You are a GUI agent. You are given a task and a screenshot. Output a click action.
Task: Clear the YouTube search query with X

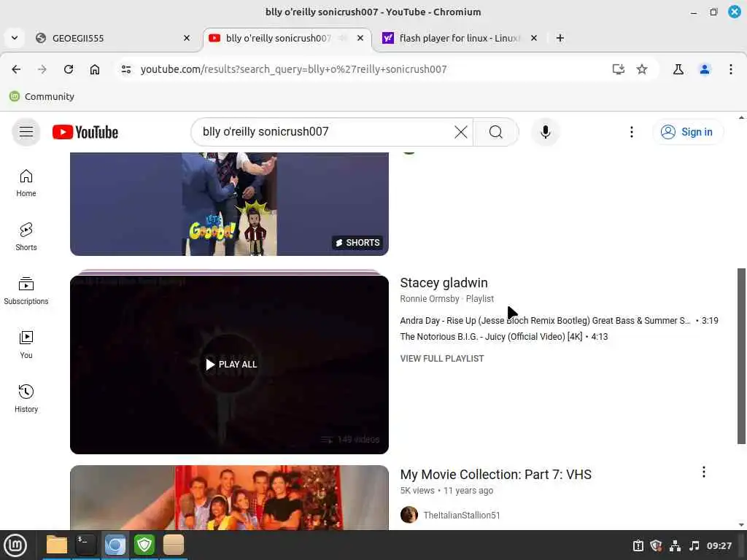[x=461, y=132]
